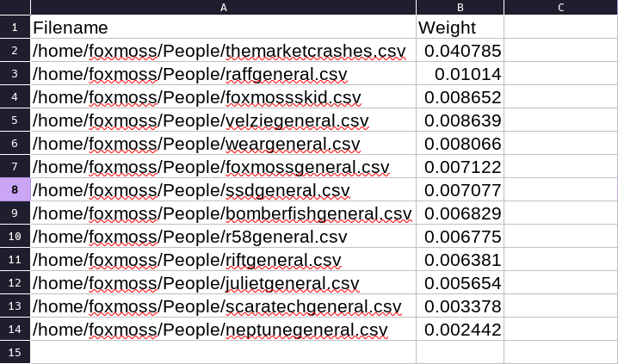Select column A header
Screen dimensions: 618x364
(x=223, y=7)
